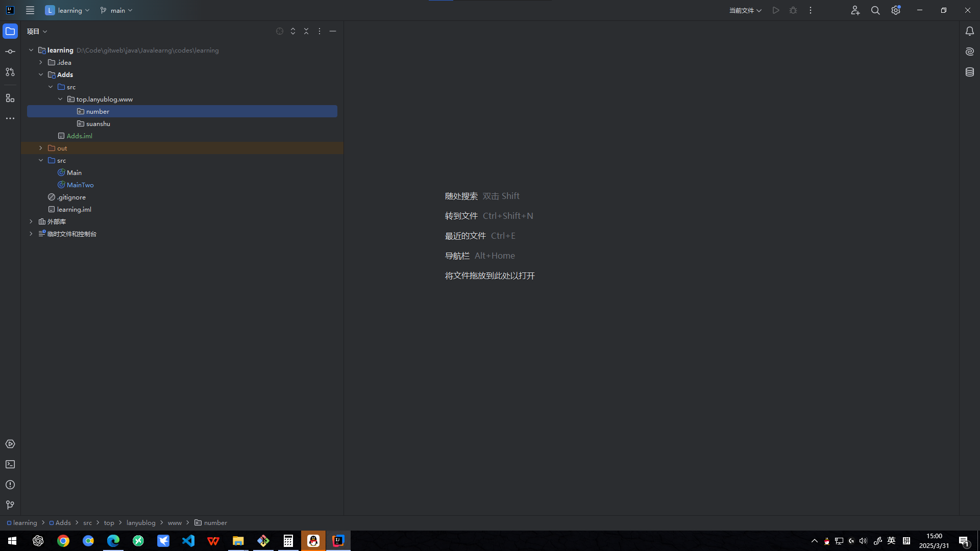Screen dimensions: 980x551
Task: Open the AI Assistant panel
Action: pos(970,52)
